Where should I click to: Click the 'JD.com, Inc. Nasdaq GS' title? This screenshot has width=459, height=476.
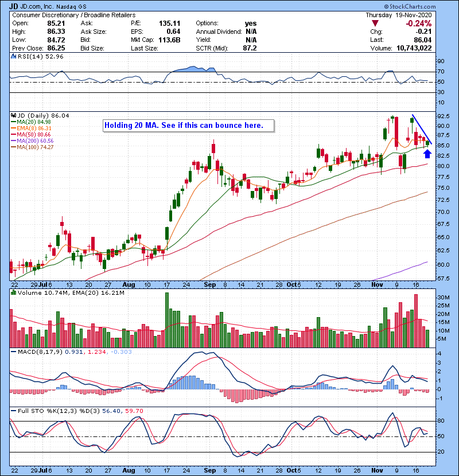(53, 6)
